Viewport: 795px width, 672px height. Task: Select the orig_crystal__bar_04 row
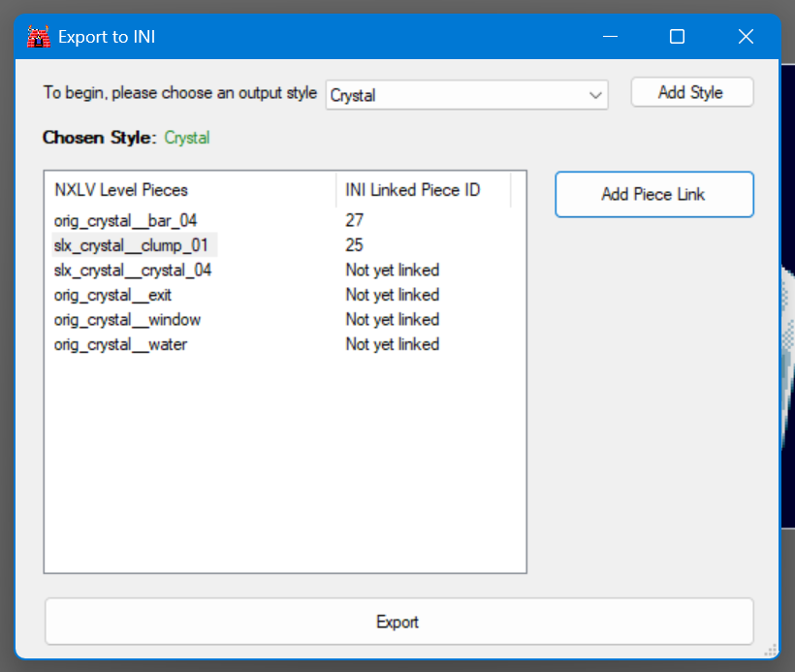coord(126,221)
